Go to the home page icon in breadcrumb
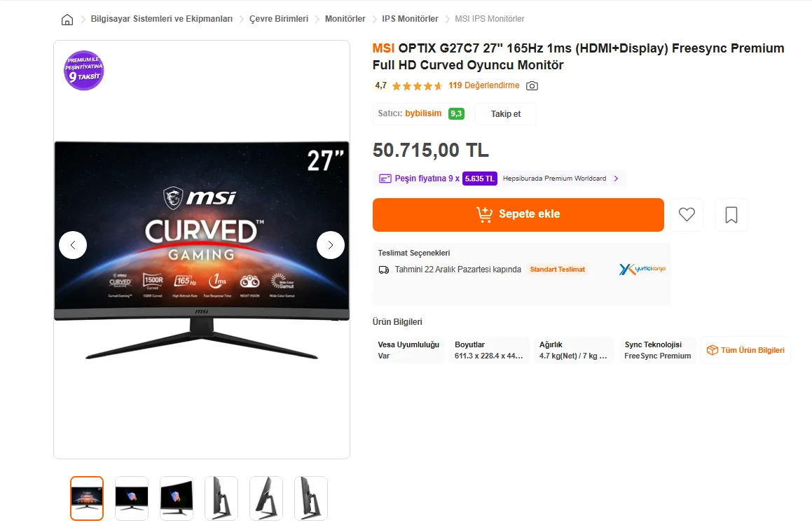The width and height of the screenshot is (812, 530). (67, 19)
